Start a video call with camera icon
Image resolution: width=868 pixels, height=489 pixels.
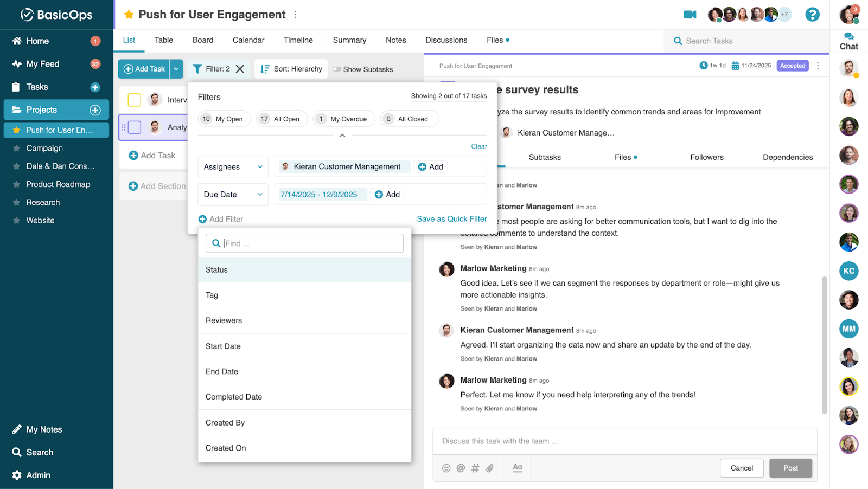[690, 15]
